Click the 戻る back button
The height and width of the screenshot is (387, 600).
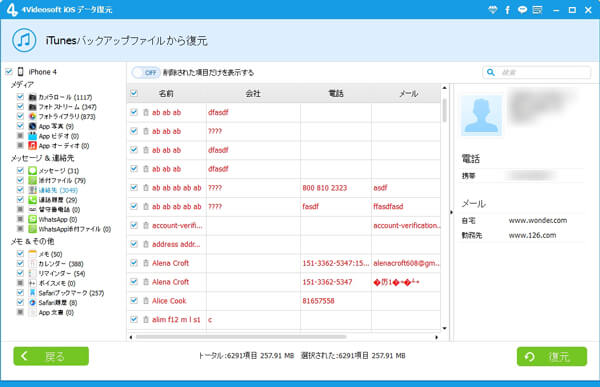pyautogui.click(x=51, y=356)
